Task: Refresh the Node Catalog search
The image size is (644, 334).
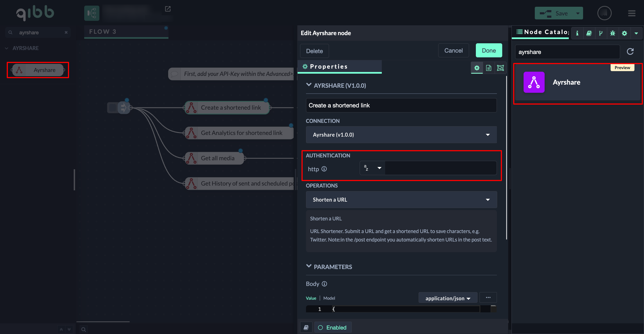Action: (630, 51)
